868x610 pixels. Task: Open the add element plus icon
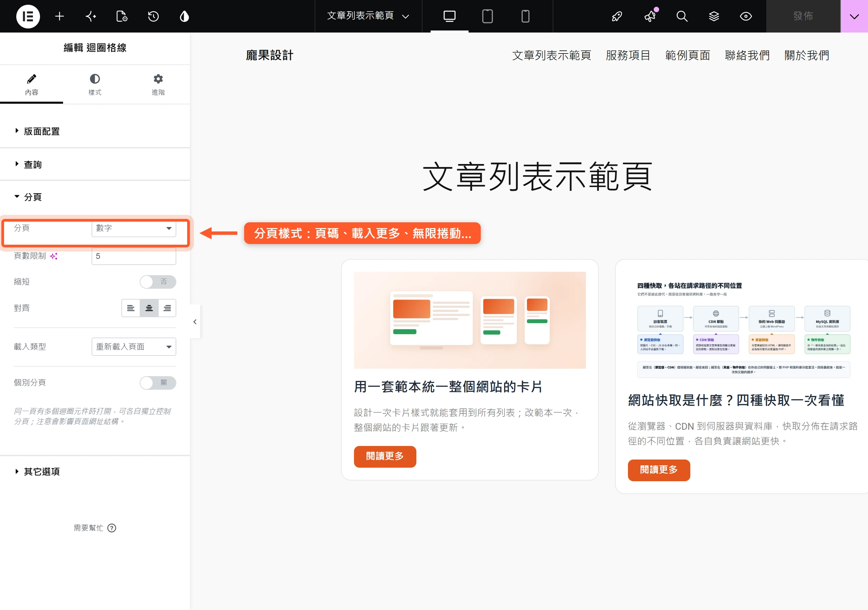59,16
